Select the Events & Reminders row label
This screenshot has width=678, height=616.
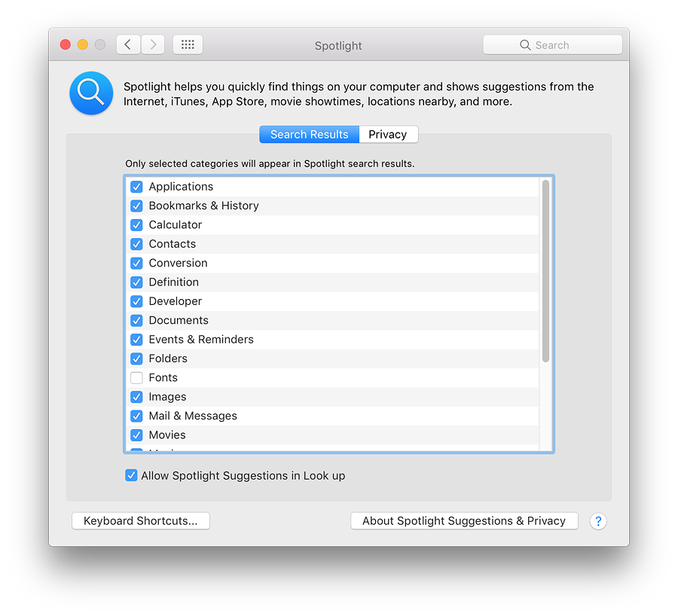[x=201, y=340]
